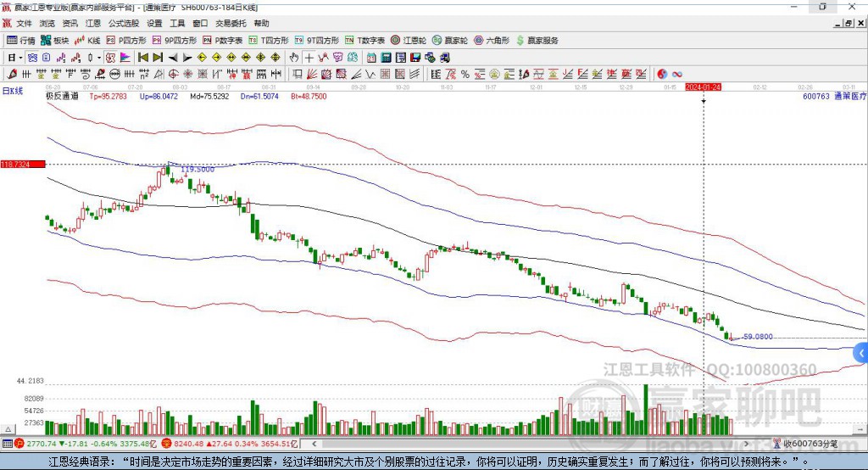This screenshot has width=868, height=470.
Task: Open the 六角形 hexagon chart tool
Action: pyautogui.click(x=492, y=41)
